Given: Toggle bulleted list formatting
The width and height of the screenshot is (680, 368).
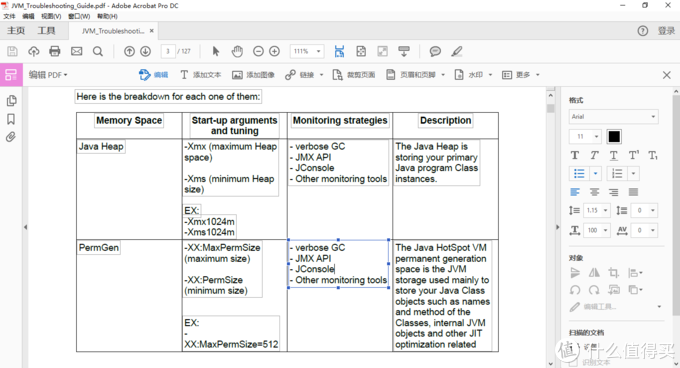Looking at the screenshot, I should [x=579, y=174].
